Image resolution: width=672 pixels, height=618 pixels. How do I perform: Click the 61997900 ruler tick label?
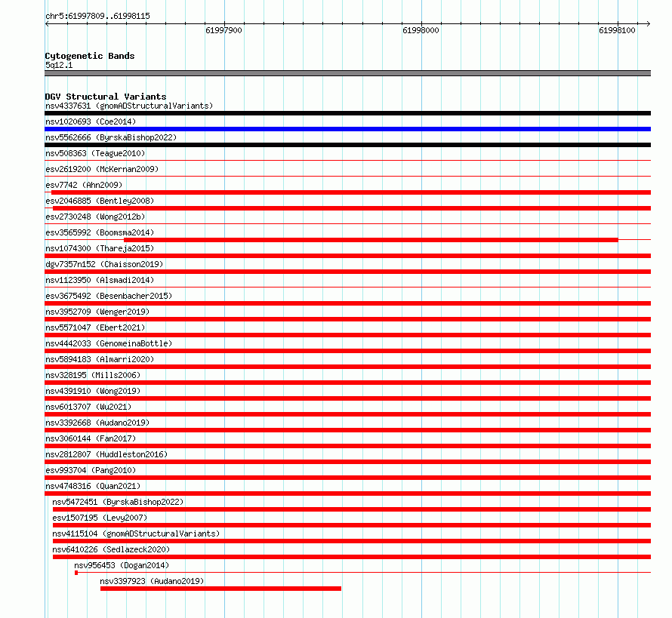(223, 30)
